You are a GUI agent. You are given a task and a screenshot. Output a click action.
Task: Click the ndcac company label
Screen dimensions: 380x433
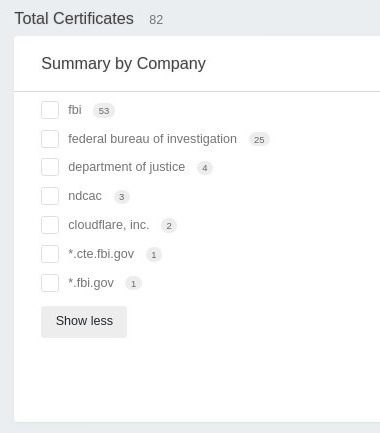point(85,196)
